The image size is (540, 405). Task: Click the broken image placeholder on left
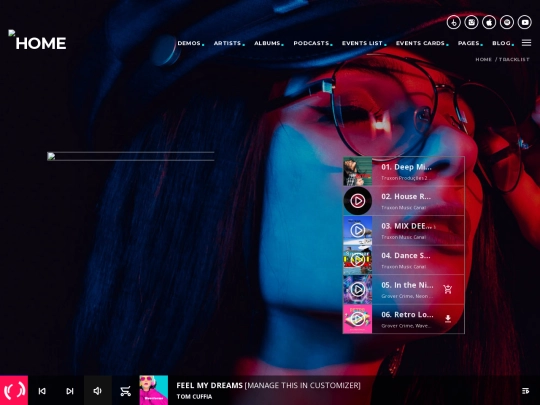131,156
